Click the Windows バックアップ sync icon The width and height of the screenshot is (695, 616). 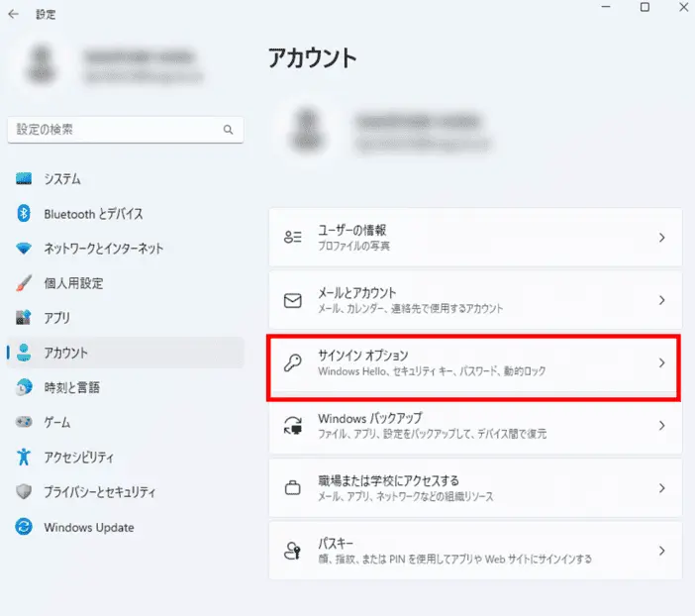tap(293, 426)
